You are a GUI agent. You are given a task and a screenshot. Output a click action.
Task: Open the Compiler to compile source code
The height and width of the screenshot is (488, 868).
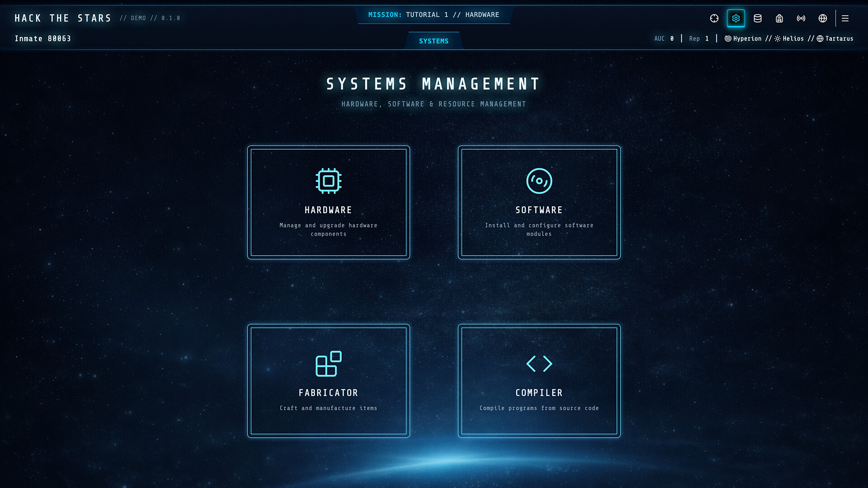click(539, 381)
